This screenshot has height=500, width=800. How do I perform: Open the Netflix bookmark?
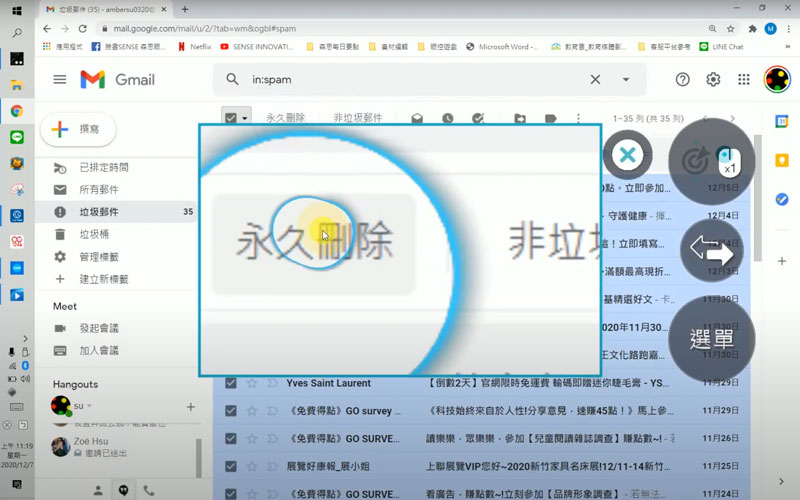[194, 46]
